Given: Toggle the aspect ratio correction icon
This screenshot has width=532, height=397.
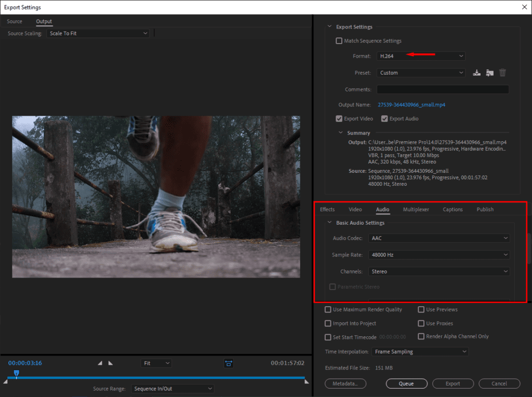Looking at the screenshot, I should tap(229, 363).
